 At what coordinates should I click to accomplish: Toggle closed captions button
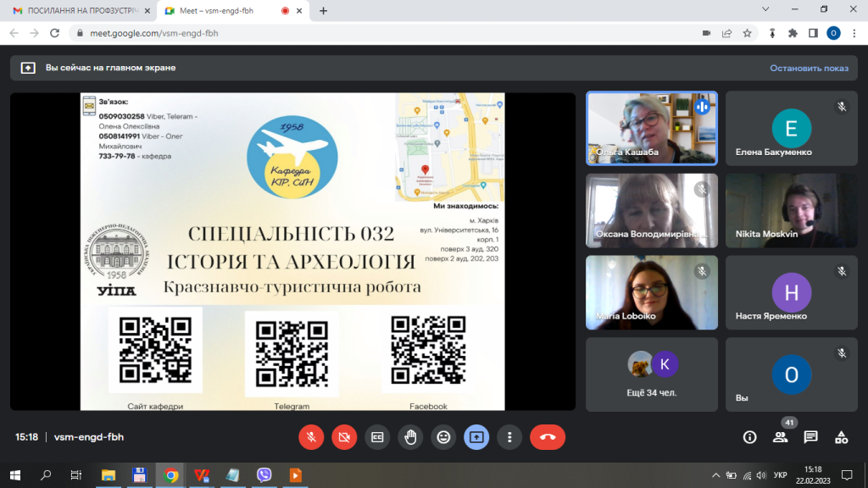tap(377, 437)
